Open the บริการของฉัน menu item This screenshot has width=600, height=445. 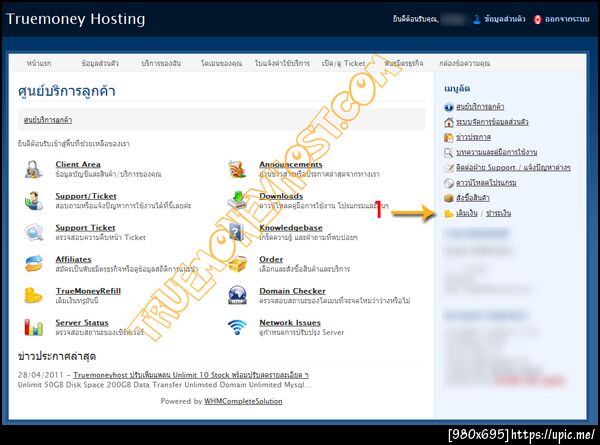(x=161, y=63)
